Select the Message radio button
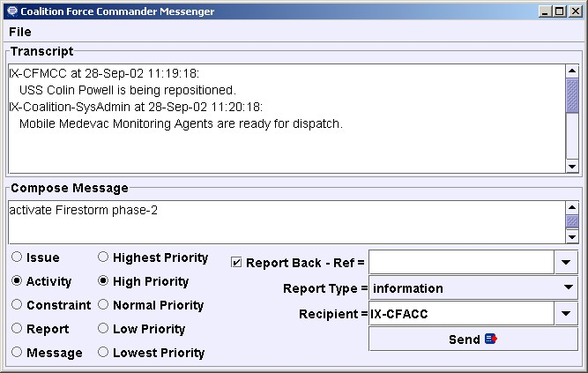 tap(17, 353)
